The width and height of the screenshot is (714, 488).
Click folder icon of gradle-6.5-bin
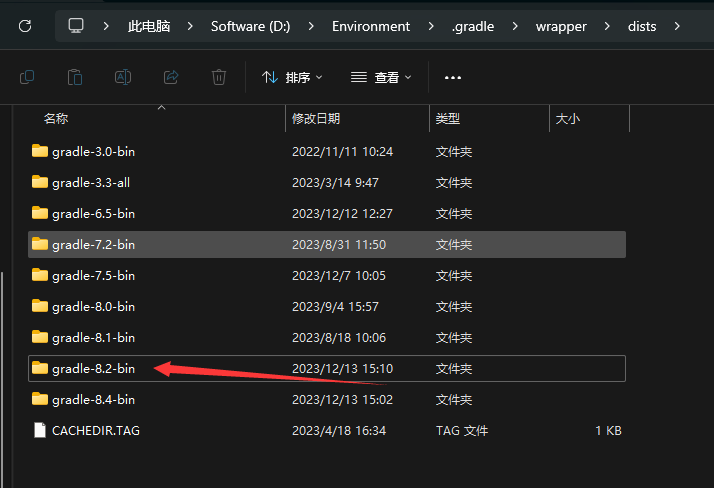point(40,213)
